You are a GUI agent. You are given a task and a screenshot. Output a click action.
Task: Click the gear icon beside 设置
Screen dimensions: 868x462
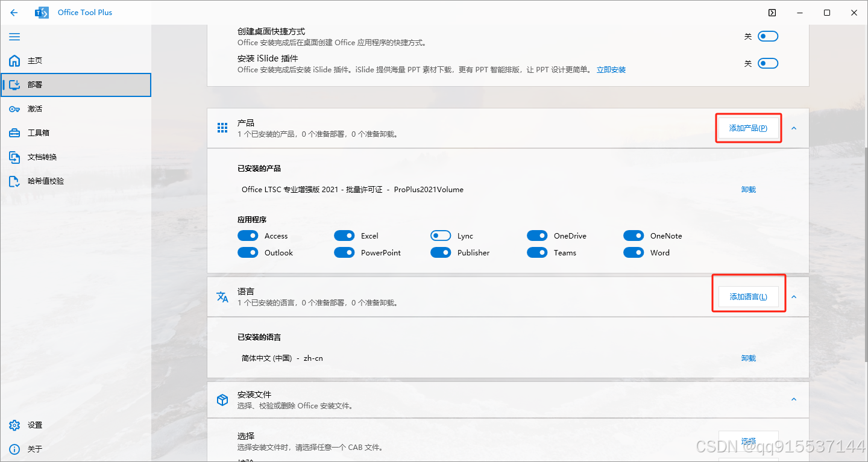point(14,425)
